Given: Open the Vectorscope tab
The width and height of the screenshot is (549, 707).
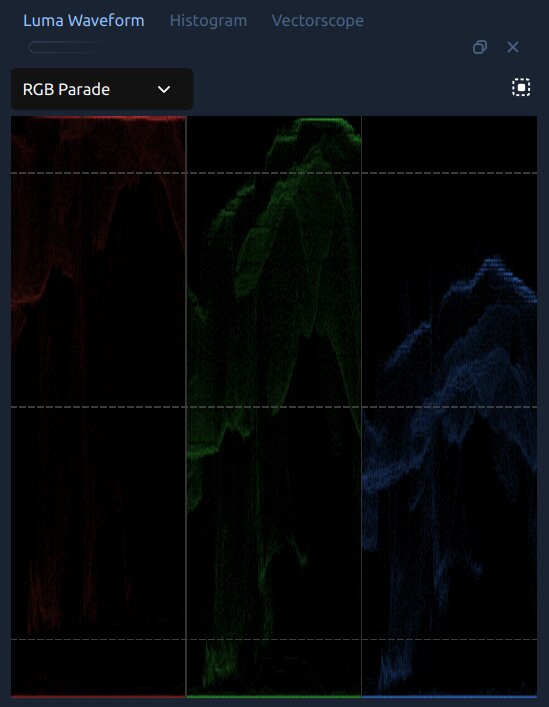Looking at the screenshot, I should click(317, 21).
